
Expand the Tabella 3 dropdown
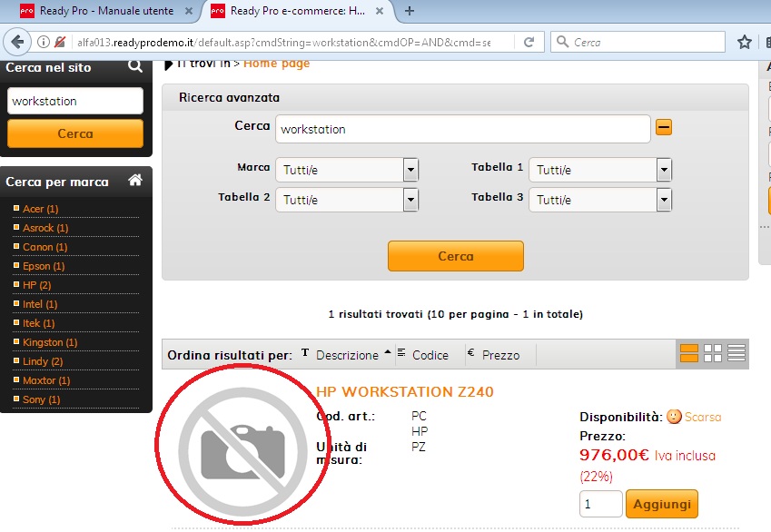coord(600,200)
